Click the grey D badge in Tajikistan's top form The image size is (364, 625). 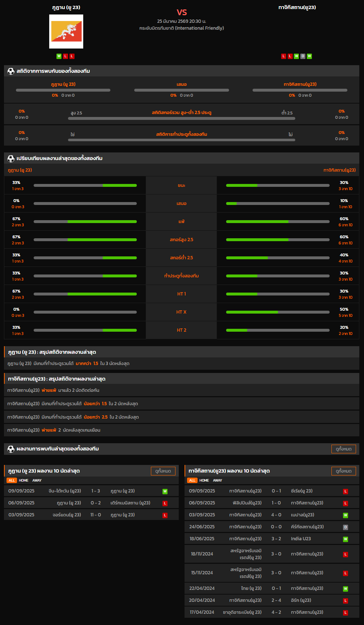pyautogui.click(x=303, y=56)
